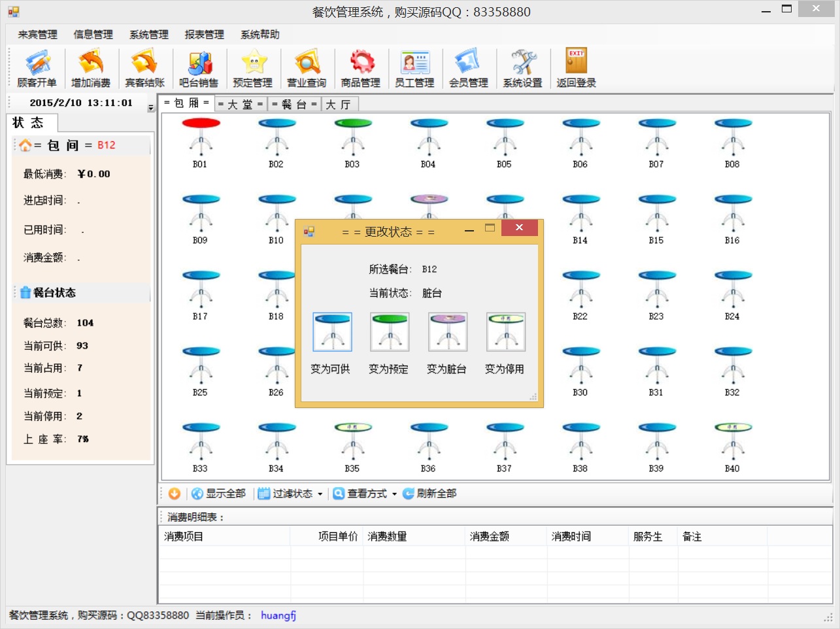Click the 增加消费 add consumption icon

pyautogui.click(x=91, y=68)
